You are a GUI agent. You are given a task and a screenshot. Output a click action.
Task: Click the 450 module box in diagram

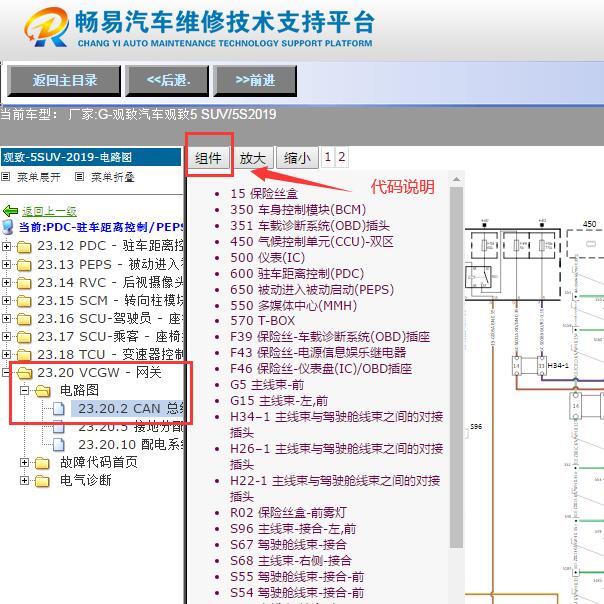point(586,244)
